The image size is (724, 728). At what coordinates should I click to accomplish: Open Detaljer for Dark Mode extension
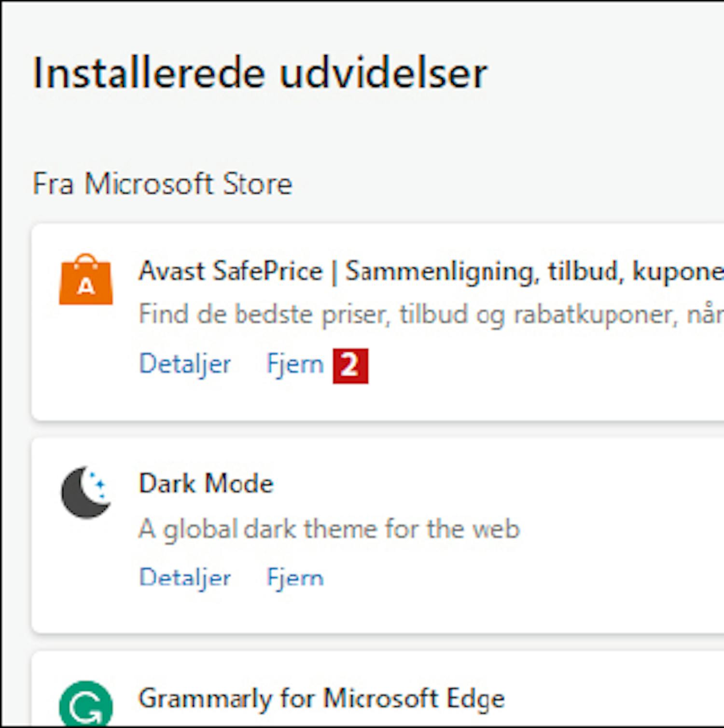[x=185, y=577]
